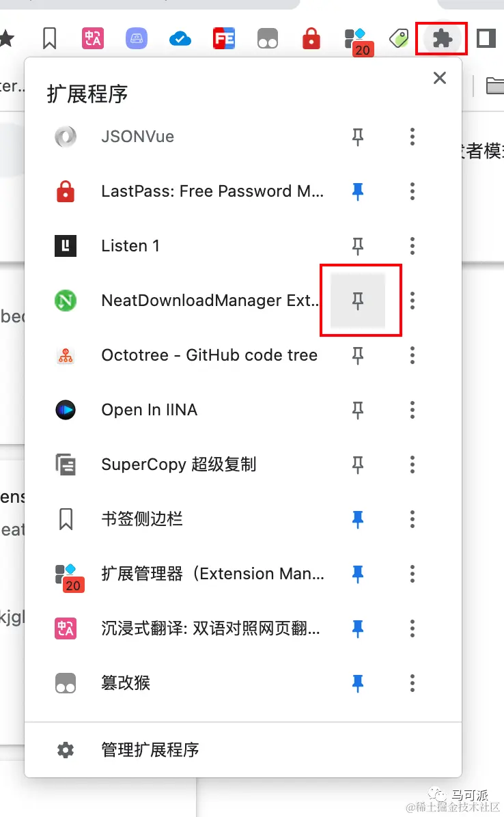
Task: Click the Octotree red tree icon
Action: click(66, 355)
